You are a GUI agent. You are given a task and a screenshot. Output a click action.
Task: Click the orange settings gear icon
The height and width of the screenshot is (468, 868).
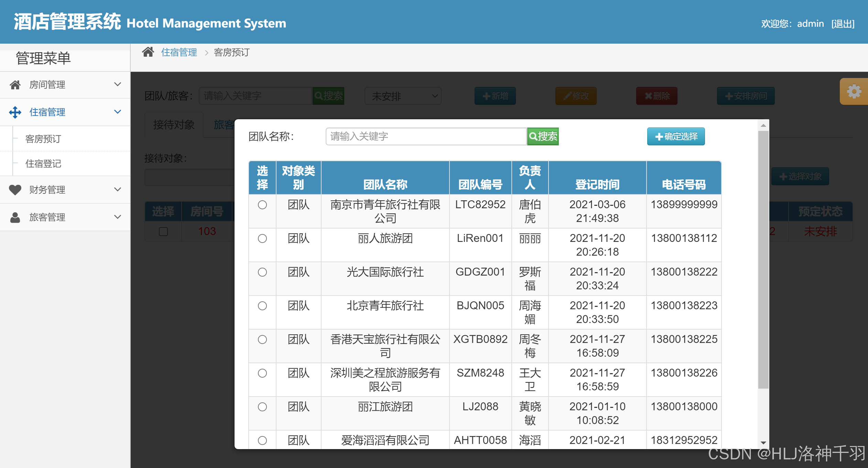[x=854, y=91]
